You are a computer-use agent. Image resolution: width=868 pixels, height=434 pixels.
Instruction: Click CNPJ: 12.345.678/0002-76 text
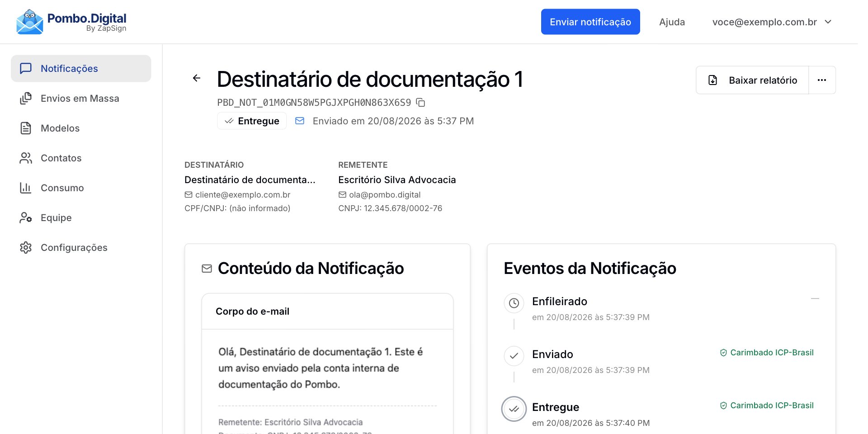point(390,208)
